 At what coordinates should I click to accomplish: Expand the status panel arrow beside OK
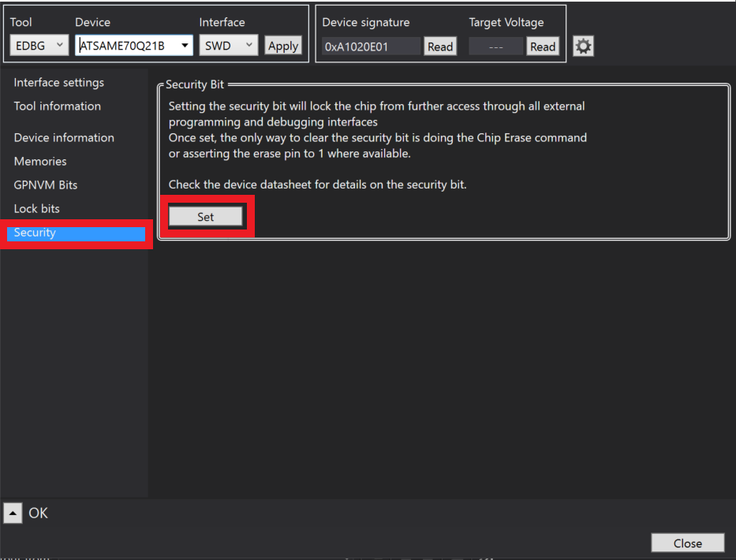[x=13, y=513]
